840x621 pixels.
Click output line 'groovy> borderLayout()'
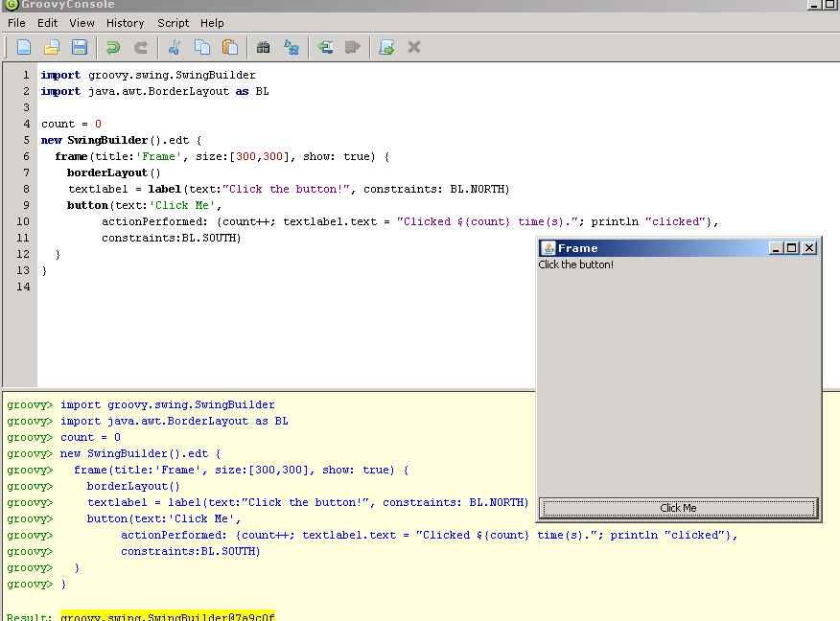[x=93, y=486]
